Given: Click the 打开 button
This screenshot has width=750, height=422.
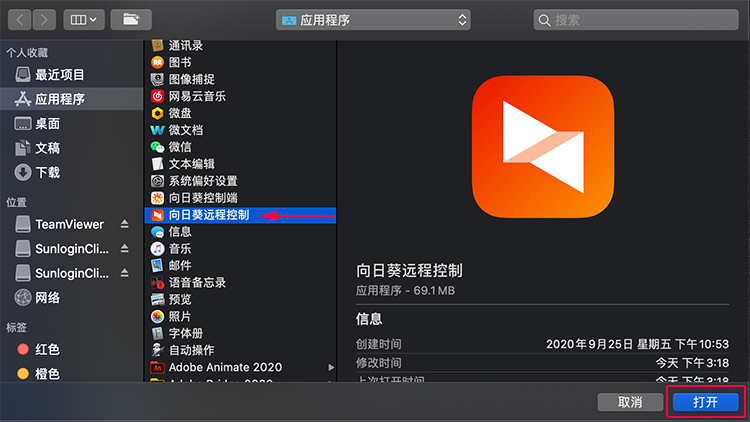Looking at the screenshot, I should point(705,402).
